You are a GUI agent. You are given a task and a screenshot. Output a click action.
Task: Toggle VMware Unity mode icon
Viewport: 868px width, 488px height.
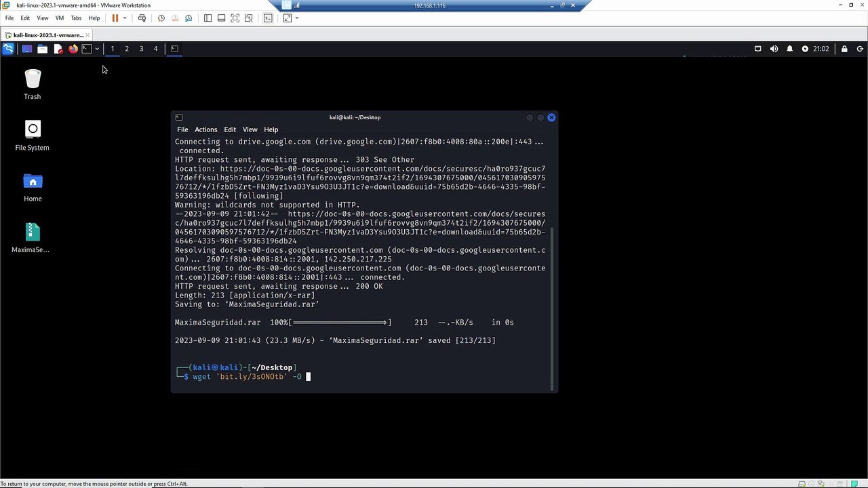click(x=249, y=18)
